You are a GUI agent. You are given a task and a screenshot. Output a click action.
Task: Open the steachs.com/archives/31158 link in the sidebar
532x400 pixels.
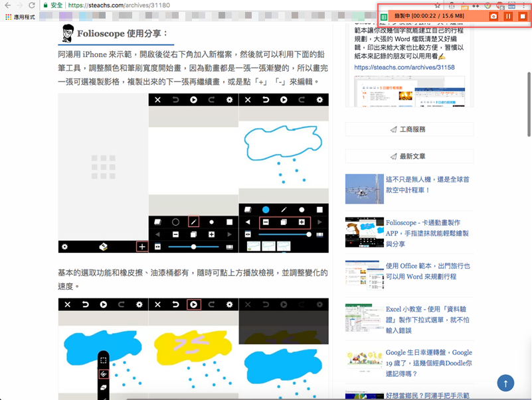pos(404,67)
